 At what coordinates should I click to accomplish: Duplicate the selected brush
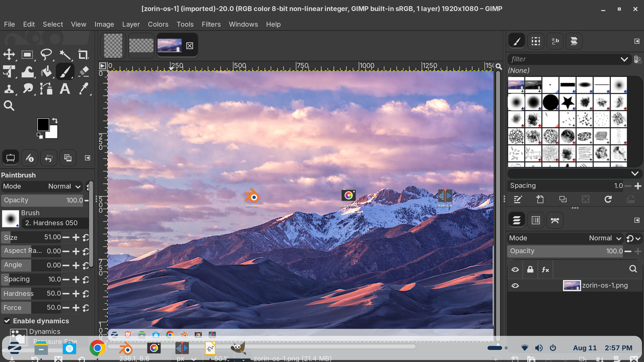tap(563, 199)
